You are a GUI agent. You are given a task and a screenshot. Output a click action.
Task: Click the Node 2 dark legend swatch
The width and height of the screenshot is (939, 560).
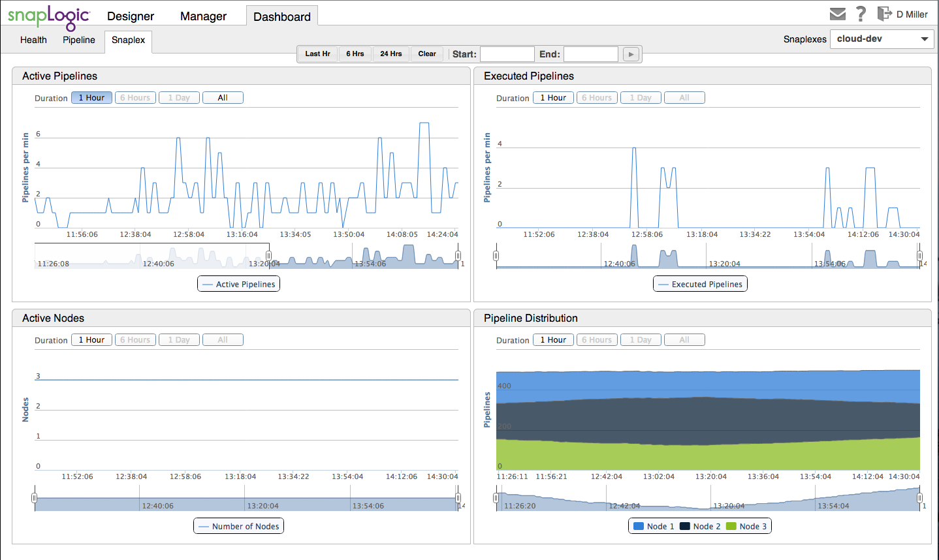(x=685, y=526)
